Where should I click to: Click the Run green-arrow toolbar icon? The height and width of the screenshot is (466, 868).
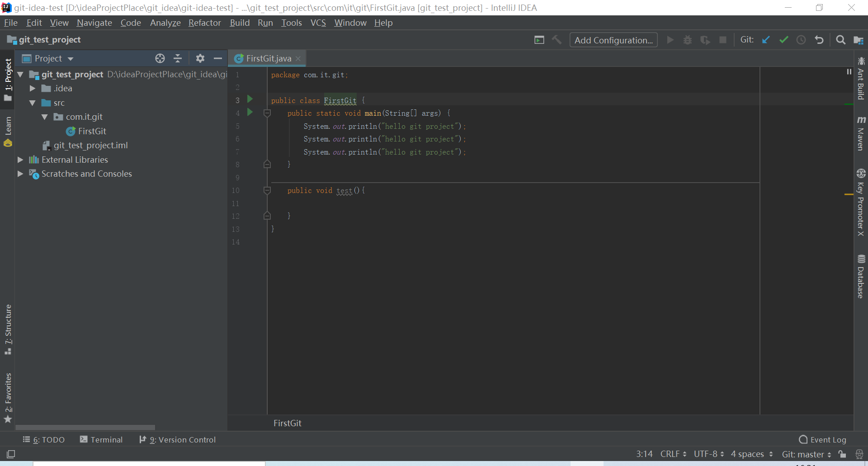click(670, 40)
